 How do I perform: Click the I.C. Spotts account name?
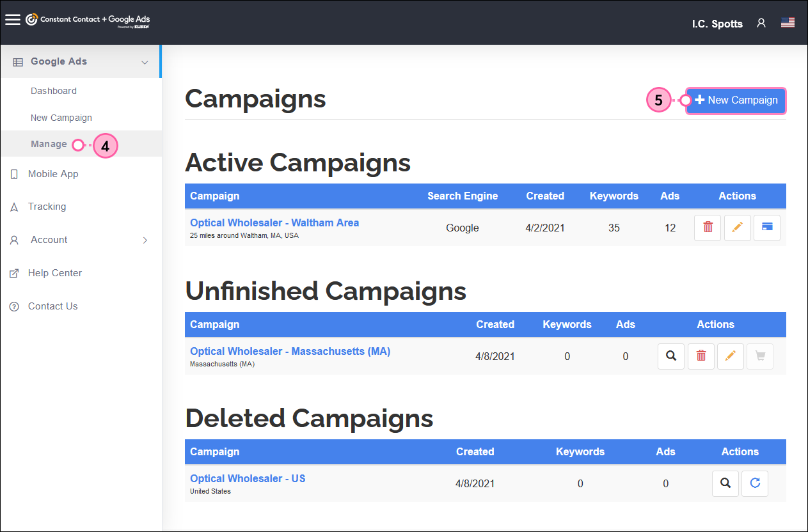pyautogui.click(x=717, y=24)
